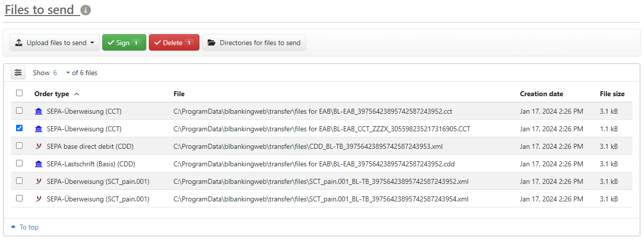Click red icon of SCT_pain.001 file ending 43954

point(39,199)
